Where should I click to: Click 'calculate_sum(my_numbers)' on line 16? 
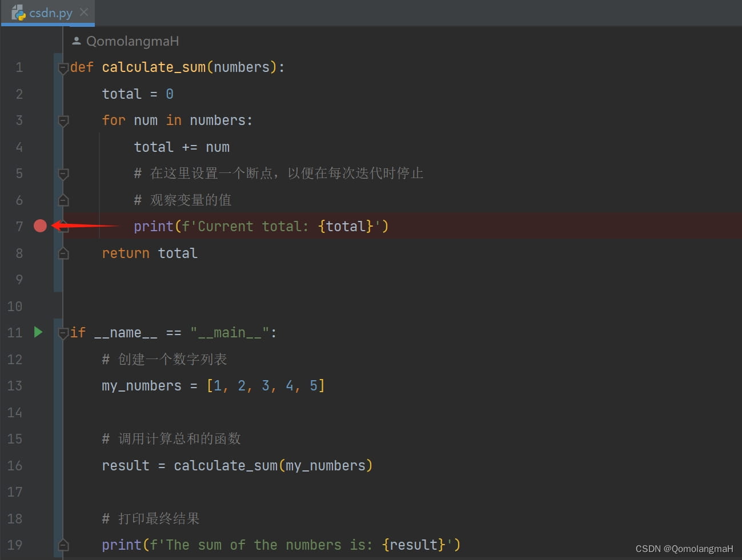pyautogui.click(x=273, y=466)
